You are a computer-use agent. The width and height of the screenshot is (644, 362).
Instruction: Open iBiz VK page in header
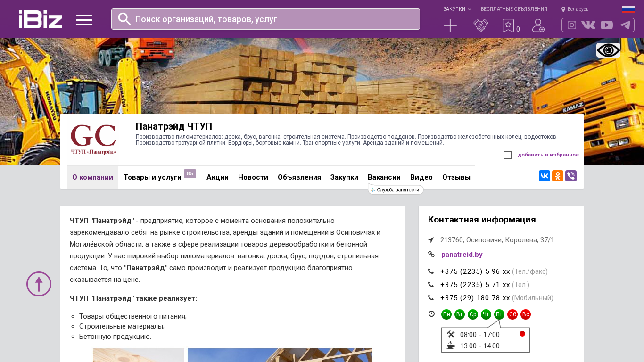coord(588,25)
